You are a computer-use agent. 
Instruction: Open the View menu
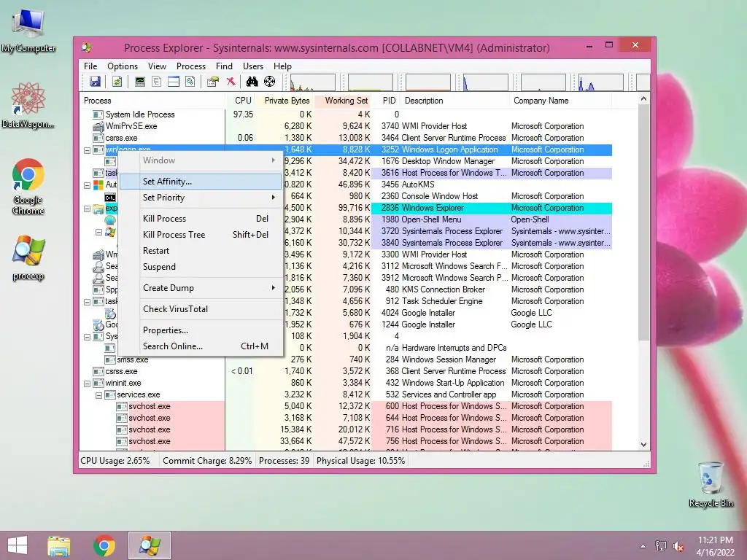pos(158,66)
